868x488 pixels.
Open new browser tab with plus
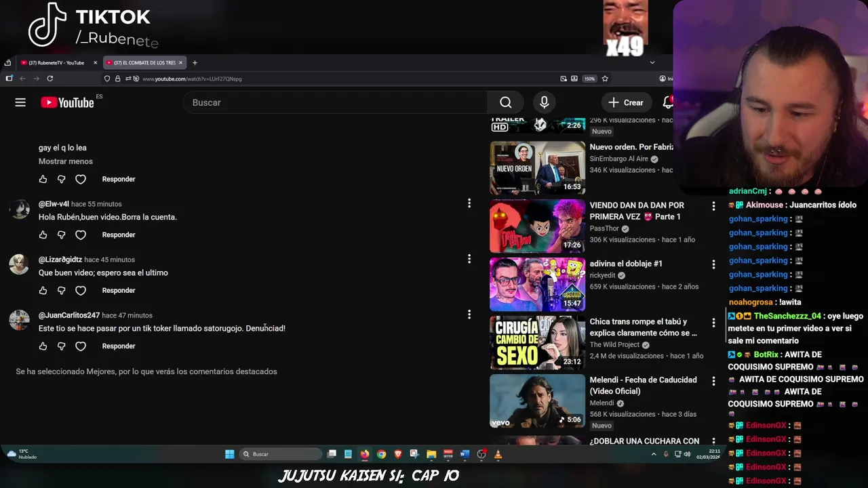(195, 62)
